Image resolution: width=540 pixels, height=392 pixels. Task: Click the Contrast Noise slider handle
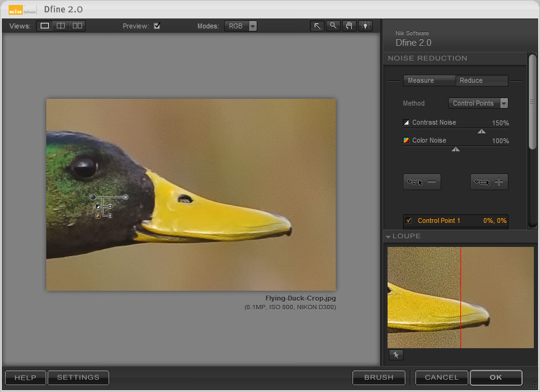(481, 131)
